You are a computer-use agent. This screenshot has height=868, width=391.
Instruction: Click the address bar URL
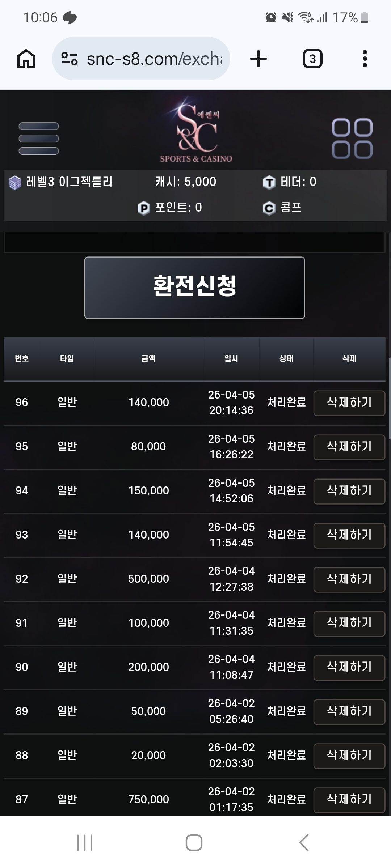click(154, 59)
